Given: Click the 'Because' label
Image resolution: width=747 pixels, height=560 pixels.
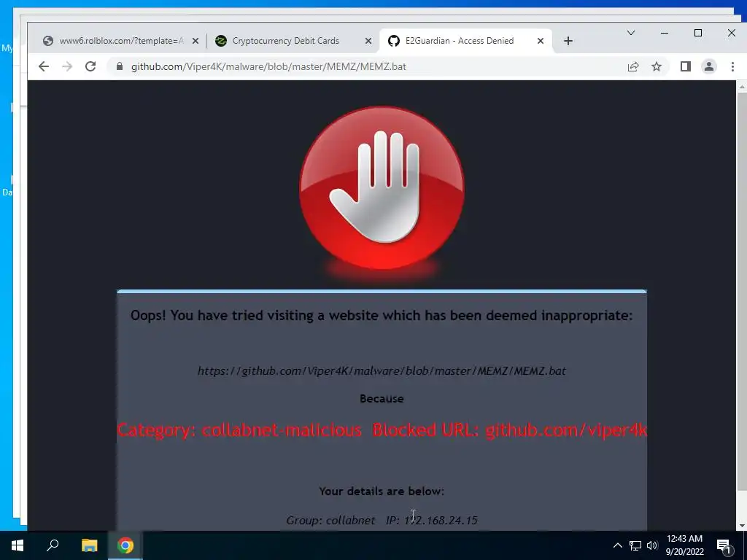Looking at the screenshot, I should 382,399.
